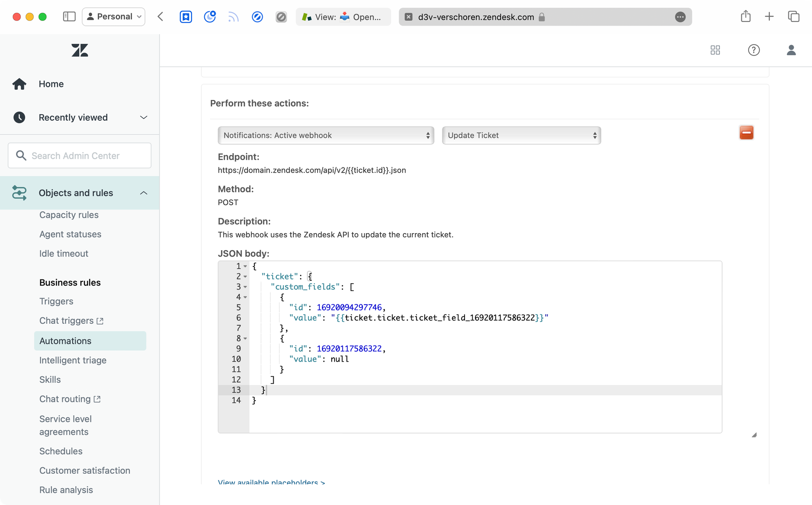Expand the Recently viewed section
The width and height of the screenshot is (812, 505).
point(143,117)
